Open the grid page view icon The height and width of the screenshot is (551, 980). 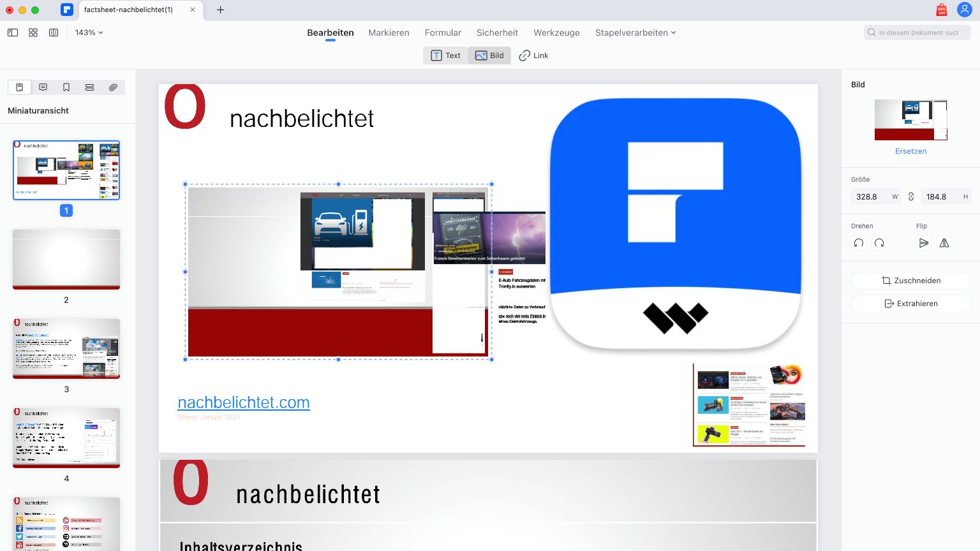(x=33, y=32)
